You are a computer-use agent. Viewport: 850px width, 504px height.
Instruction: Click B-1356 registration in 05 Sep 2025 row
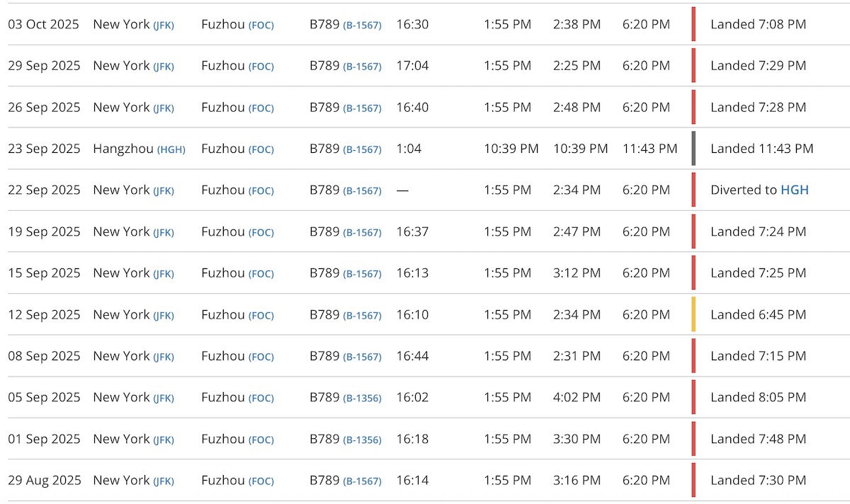(x=362, y=399)
